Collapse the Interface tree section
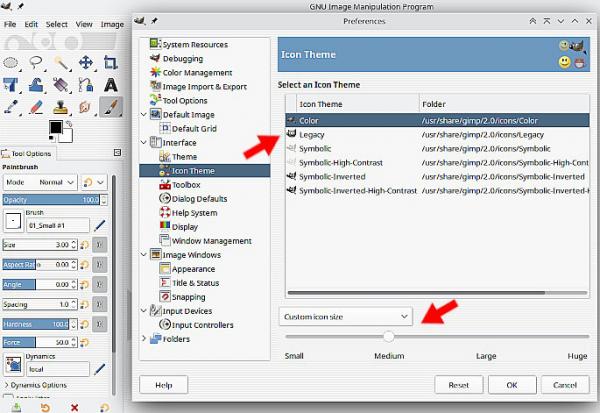The image size is (600, 413). tap(144, 142)
